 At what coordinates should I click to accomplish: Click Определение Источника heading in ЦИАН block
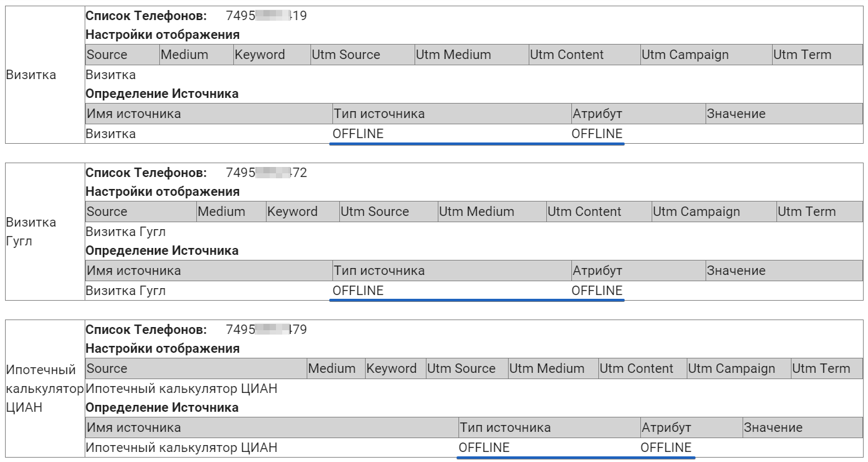coord(162,407)
